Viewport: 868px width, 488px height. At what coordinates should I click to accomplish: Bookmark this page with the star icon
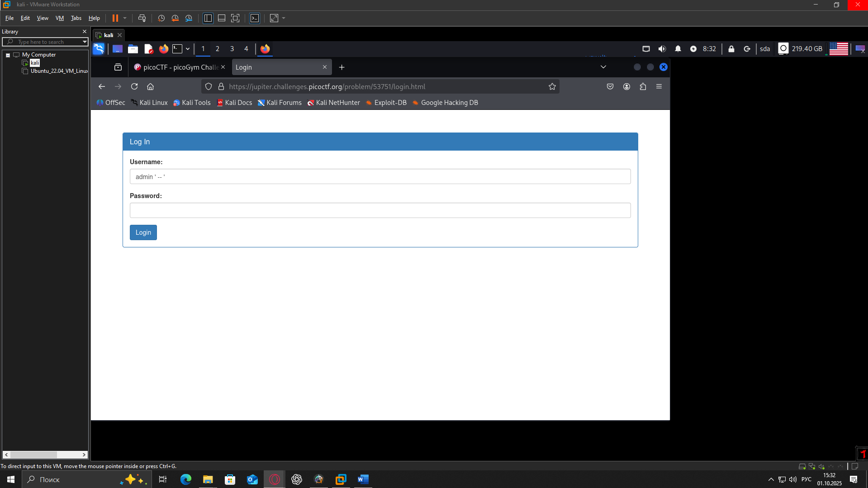point(552,86)
